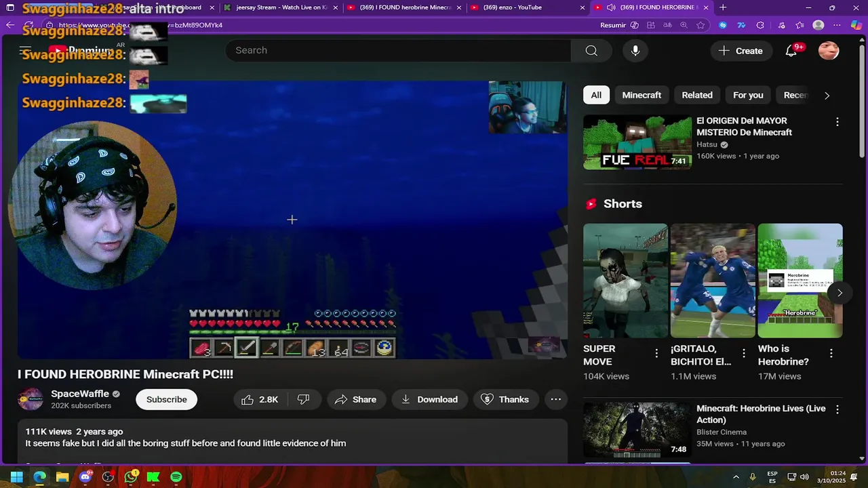Select the All filter chip
The height and width of the screenshot is (488, 868).
(x=596, y=96)
